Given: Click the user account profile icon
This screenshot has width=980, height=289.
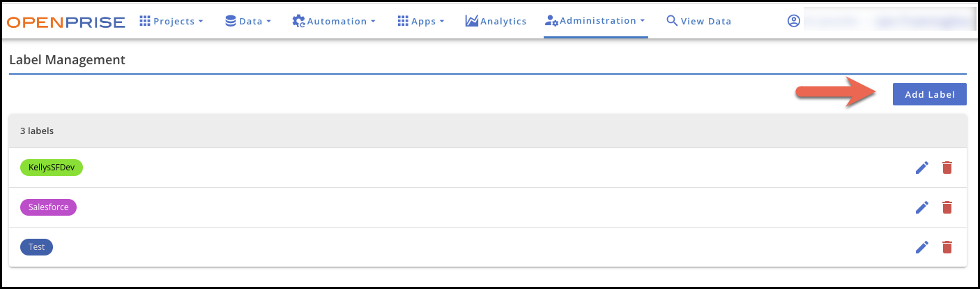Looking at the screenshot, I should [x=793, y=21].
